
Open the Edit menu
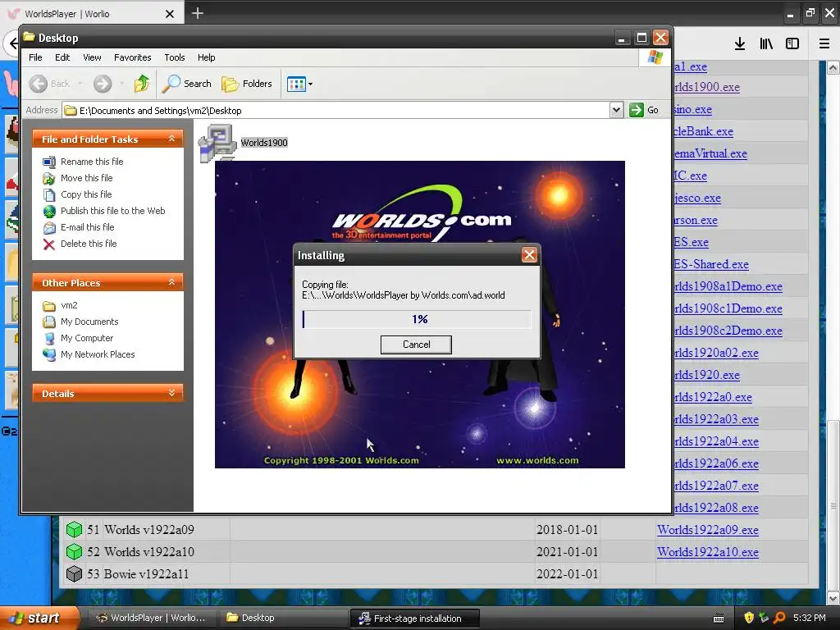tap(62, 57)
